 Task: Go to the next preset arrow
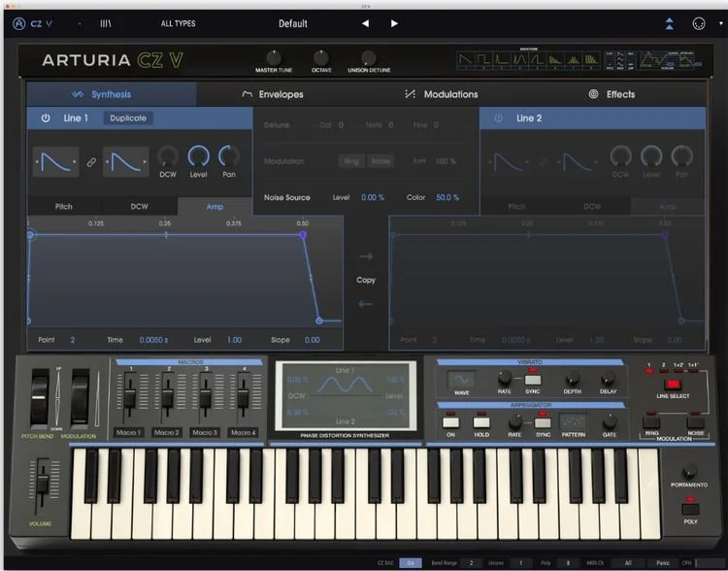point(394,23)
